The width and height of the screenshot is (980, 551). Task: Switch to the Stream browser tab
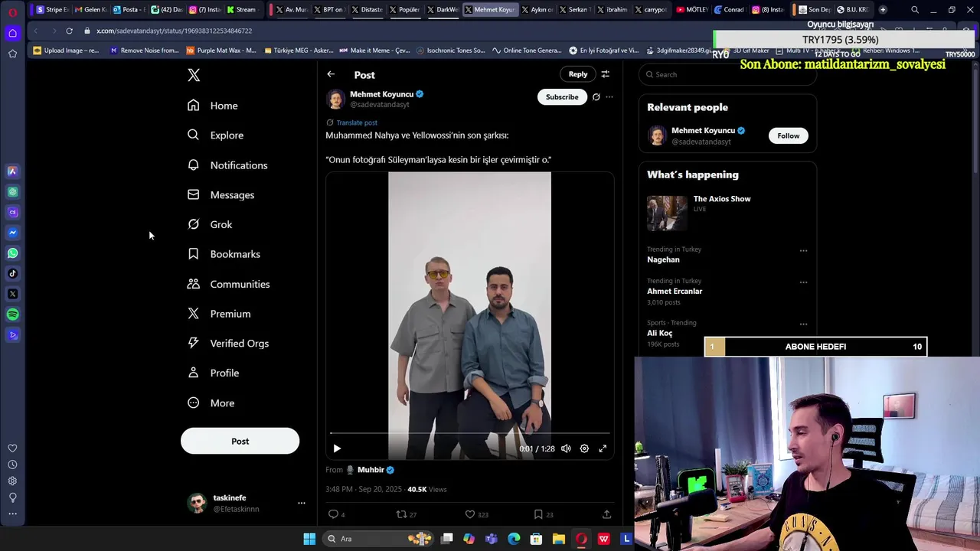point(242,10)
